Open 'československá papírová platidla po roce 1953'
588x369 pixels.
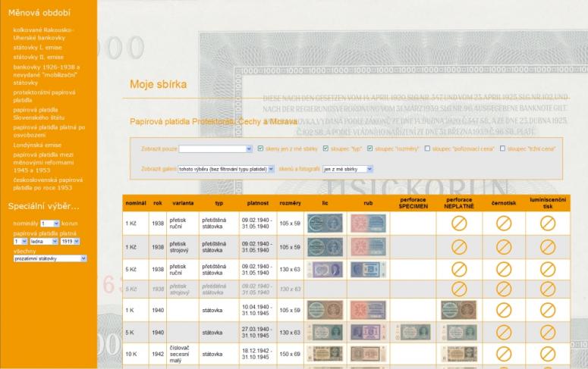pos(48,184)
